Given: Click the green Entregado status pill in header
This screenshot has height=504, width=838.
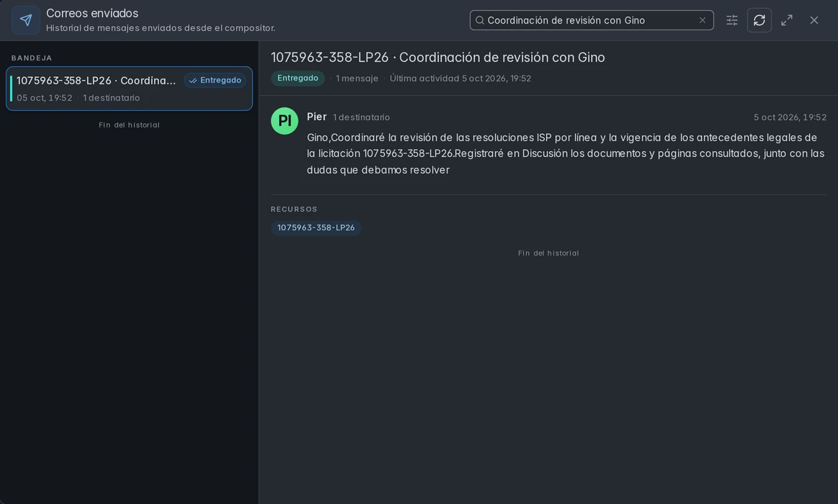Looking at the screenshot, I should [x=298, y=78].
